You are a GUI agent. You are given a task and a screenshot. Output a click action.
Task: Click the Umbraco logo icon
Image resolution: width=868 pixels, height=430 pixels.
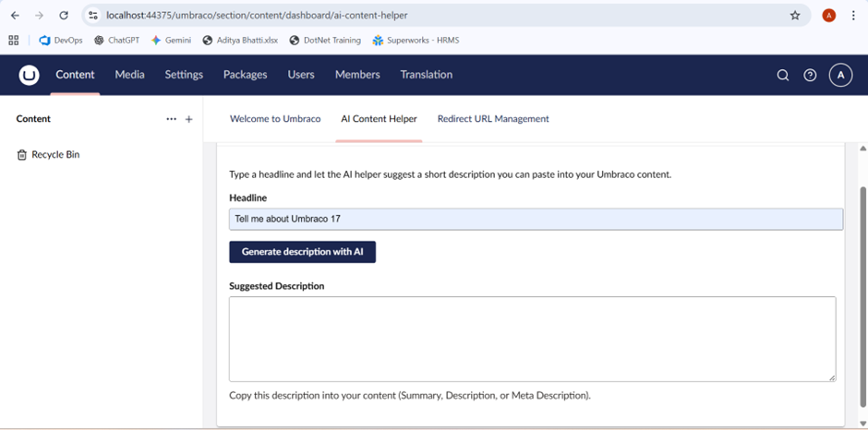[30, 75]
